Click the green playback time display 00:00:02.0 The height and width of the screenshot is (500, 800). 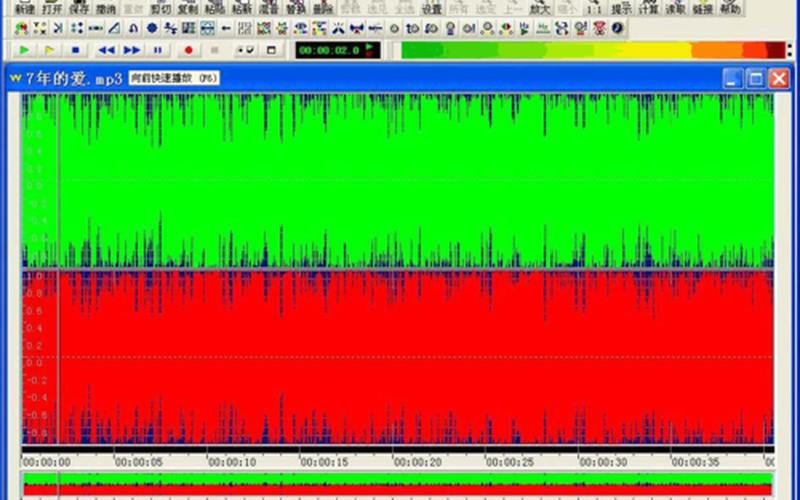[x=338, y=50]
